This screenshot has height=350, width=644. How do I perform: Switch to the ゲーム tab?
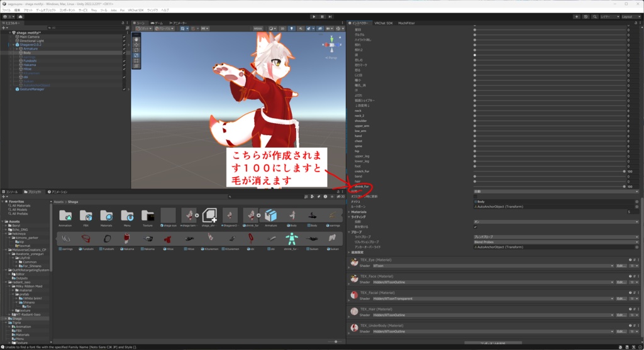click(x=157, y=23)
